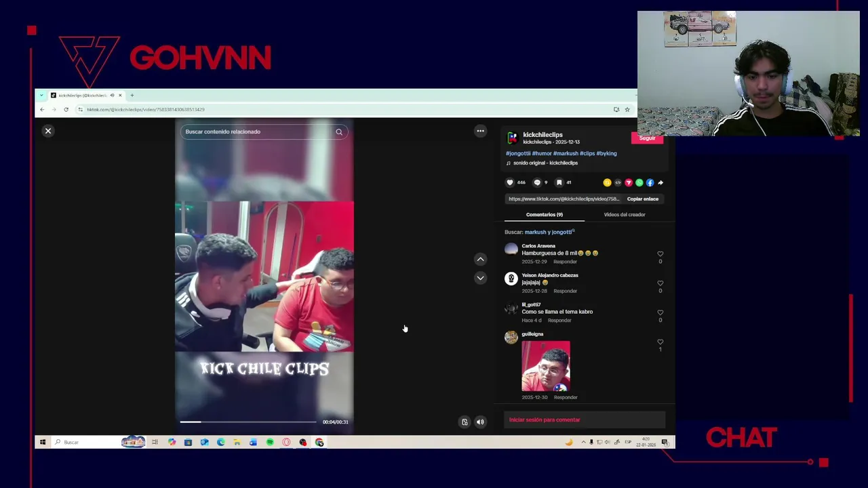Expand more share options arrow
Screen dimensions: 868x488
point(660,182)
